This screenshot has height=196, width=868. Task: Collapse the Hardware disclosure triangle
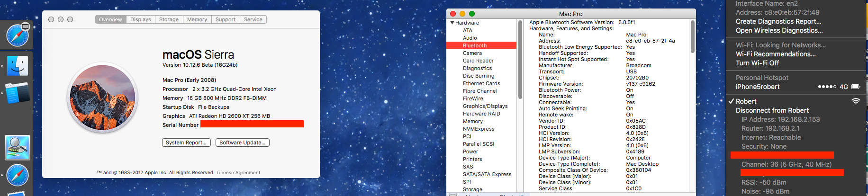[452, 23]
